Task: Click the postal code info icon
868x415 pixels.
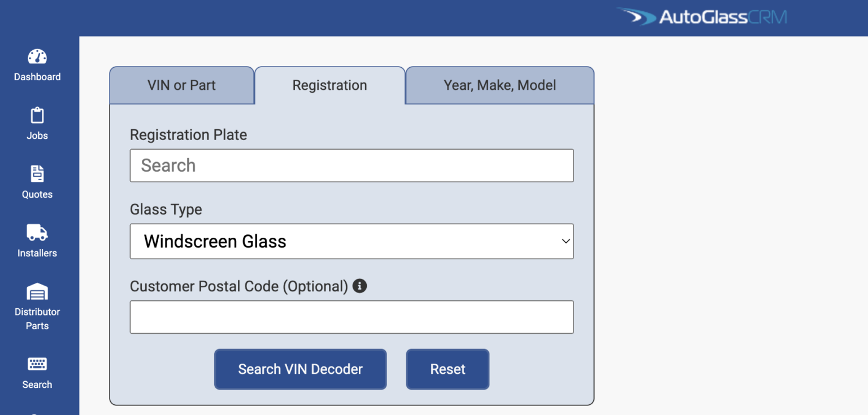Action: coord(359,286)
